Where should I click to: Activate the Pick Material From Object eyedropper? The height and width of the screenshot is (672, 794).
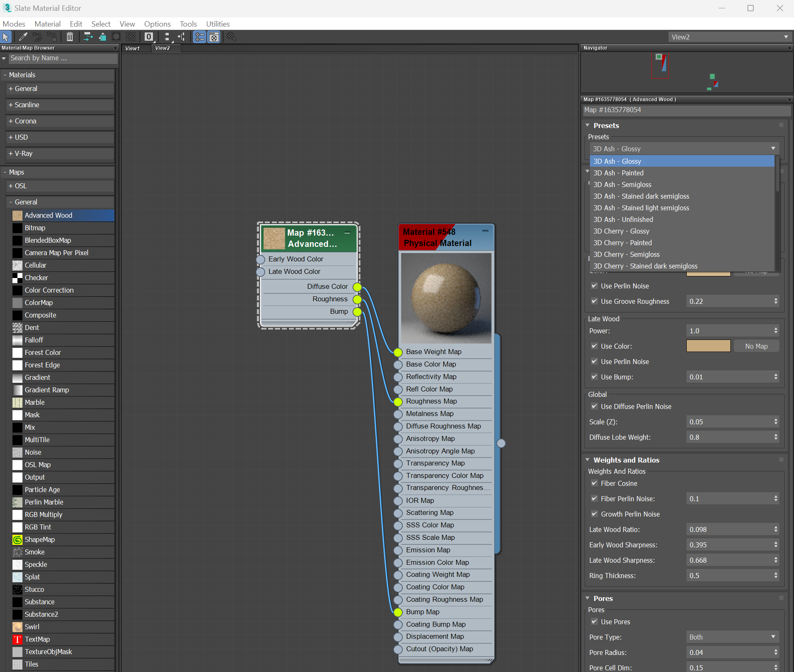[x=23, y=37]
